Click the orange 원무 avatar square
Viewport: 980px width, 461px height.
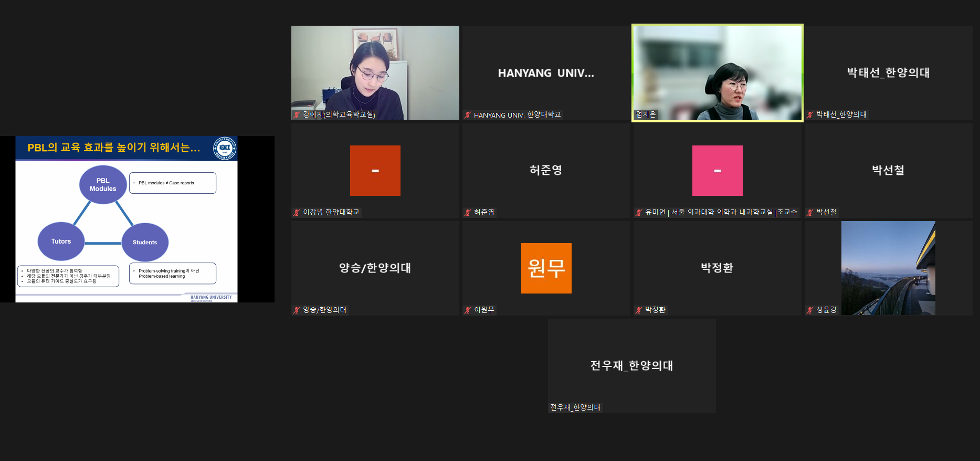546,268
